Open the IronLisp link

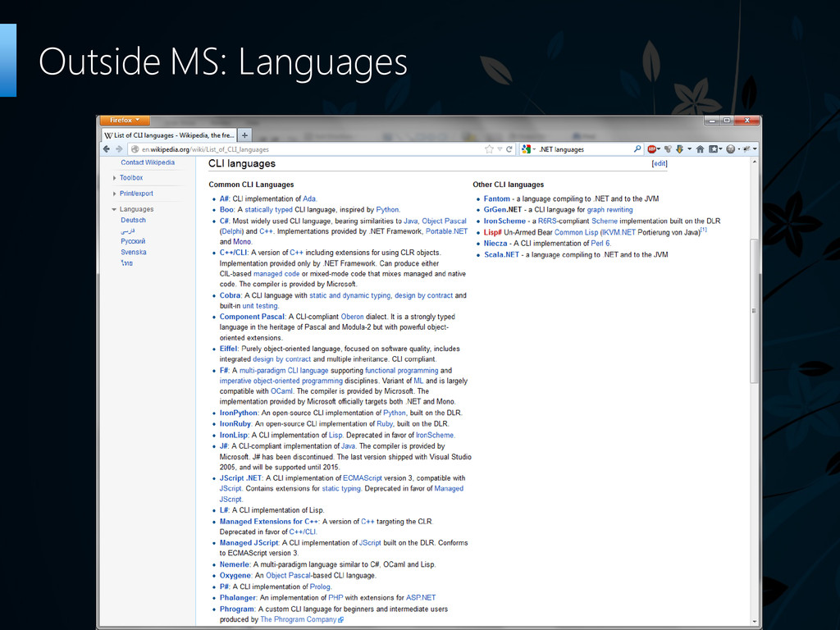coord(234,435)
